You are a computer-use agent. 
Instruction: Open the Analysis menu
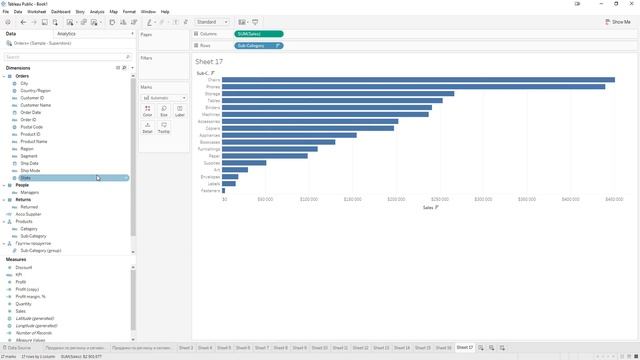[97, 12]
